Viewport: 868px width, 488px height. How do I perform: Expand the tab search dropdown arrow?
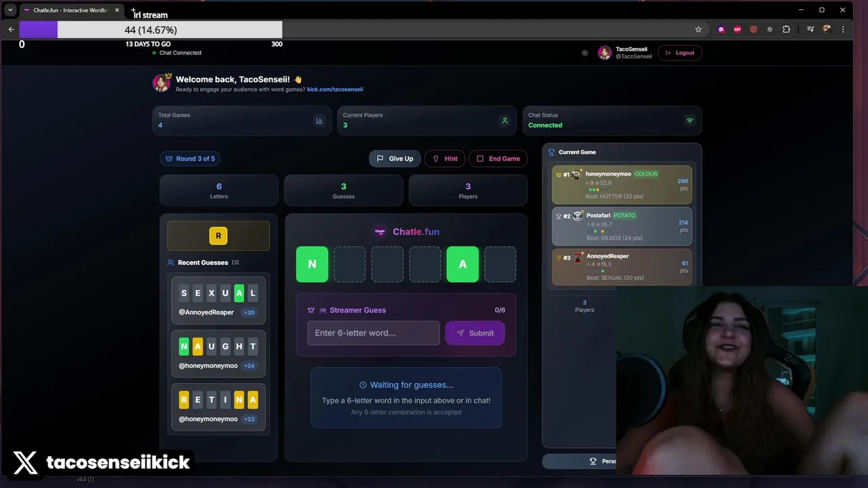[10, 10]
